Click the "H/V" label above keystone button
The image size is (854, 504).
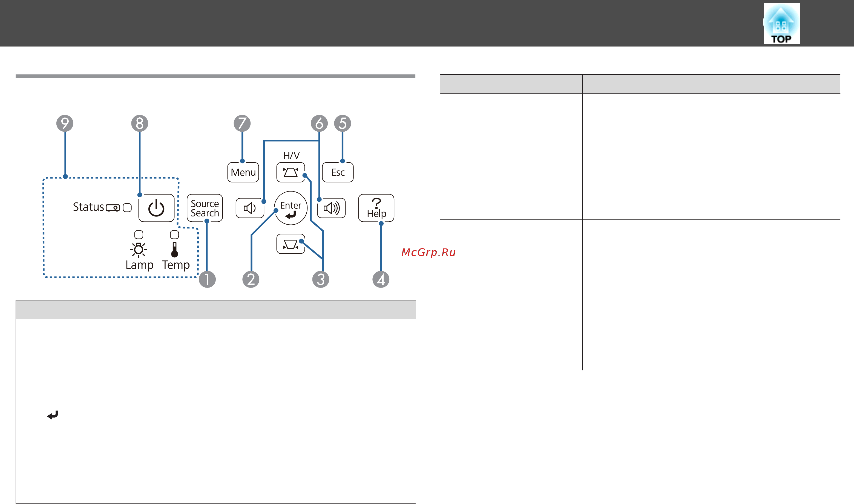292,155
